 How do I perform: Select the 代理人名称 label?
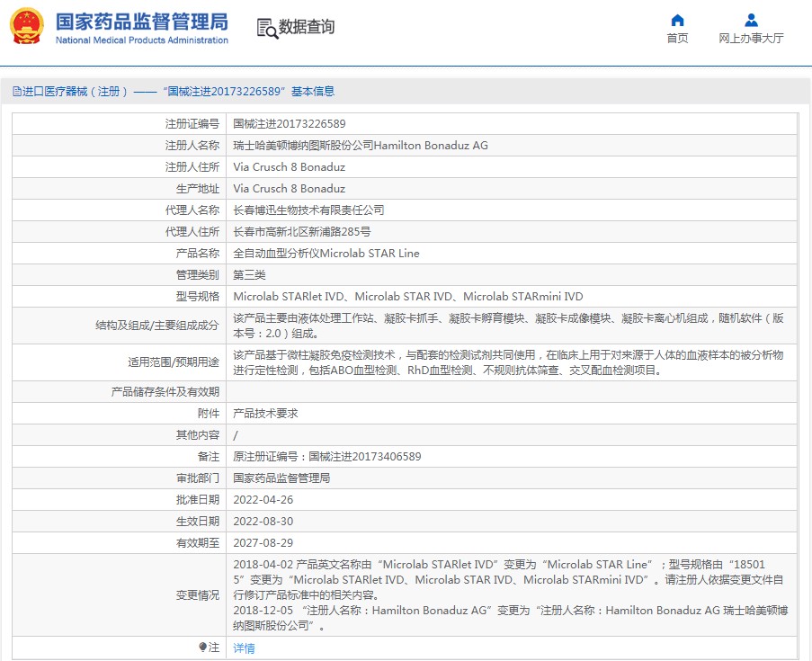point(192,210)
